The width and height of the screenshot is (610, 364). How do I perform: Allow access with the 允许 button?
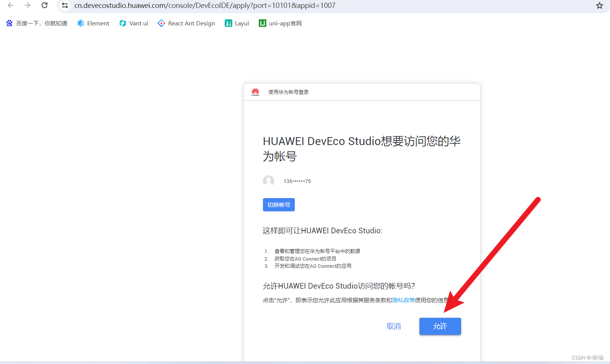[x=440, y=326]
